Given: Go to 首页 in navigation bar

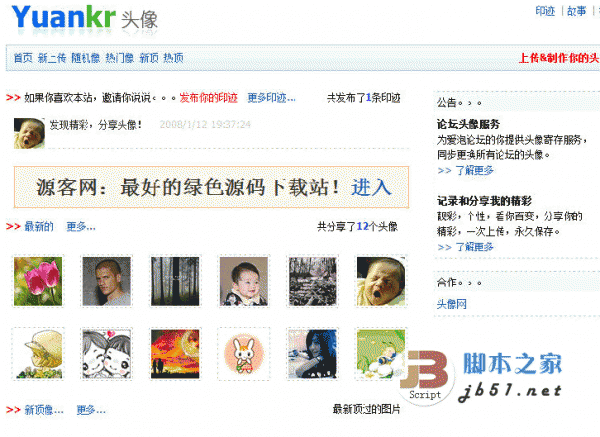Looking at the screenshot, I should point(23,58).
